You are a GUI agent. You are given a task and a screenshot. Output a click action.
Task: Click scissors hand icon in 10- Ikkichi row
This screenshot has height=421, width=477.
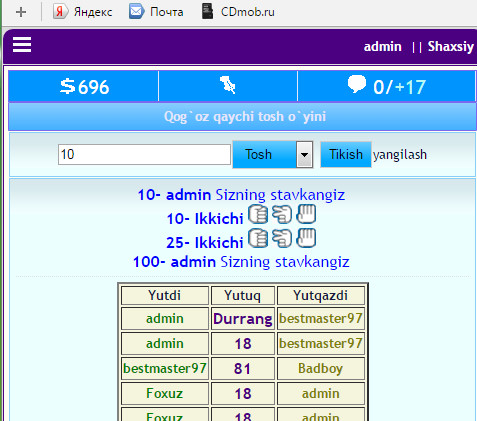tap(282, 214)
